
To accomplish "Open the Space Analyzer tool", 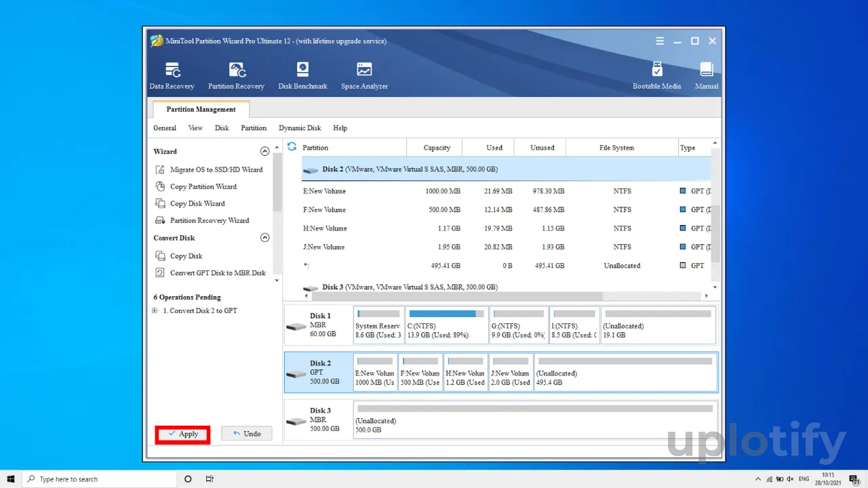I will click(364, 75).
